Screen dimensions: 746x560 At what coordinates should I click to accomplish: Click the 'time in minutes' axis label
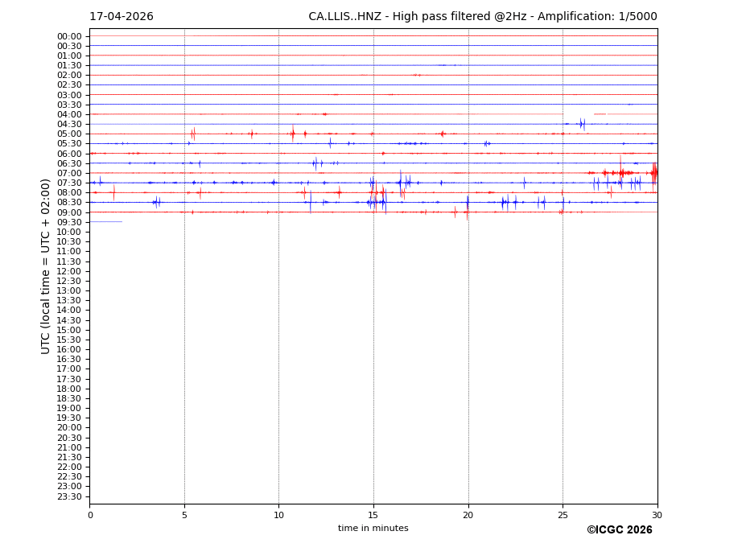point(373,529)
